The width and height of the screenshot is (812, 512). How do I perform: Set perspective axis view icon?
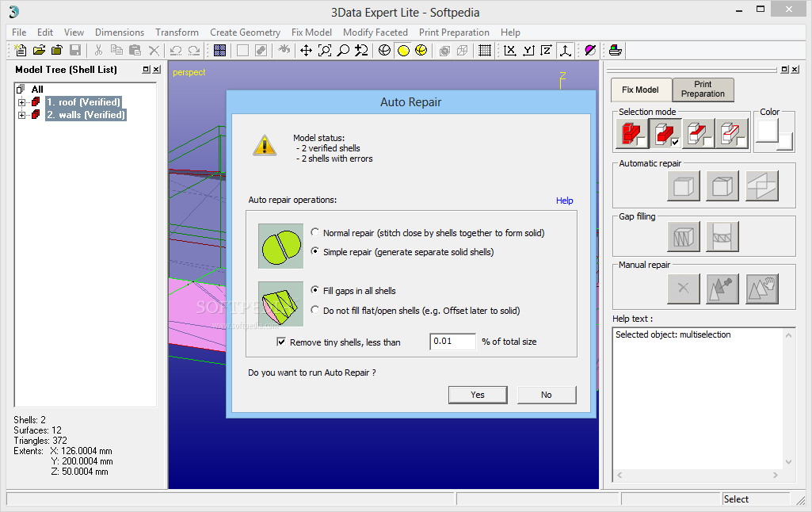tap(566, 50)
